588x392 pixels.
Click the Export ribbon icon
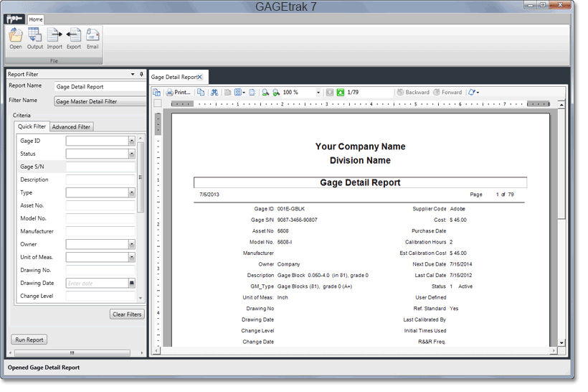coord(73,38)
